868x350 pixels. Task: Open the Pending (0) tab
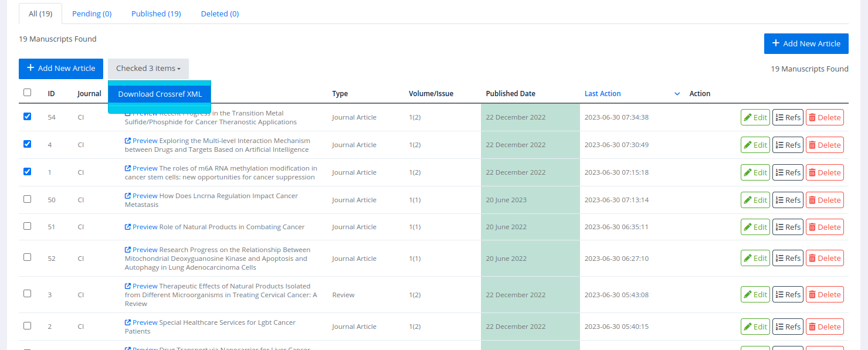tap(91, 13)
